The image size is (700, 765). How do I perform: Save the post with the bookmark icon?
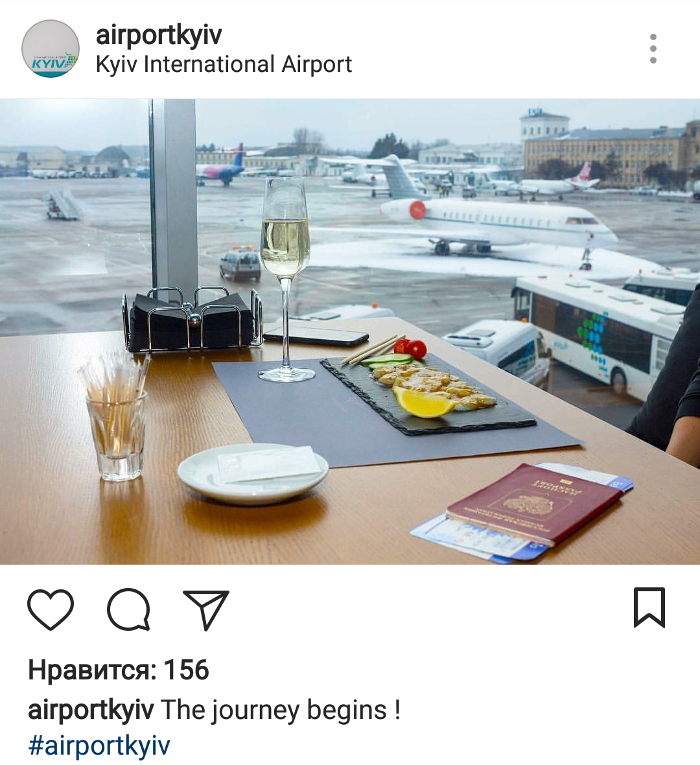tap(649, 607)
